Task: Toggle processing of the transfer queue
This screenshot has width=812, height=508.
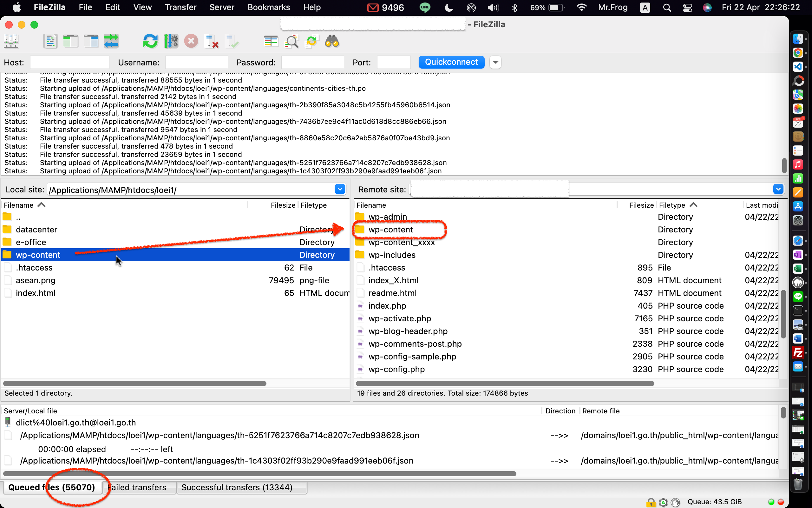Action: point(171,42)
